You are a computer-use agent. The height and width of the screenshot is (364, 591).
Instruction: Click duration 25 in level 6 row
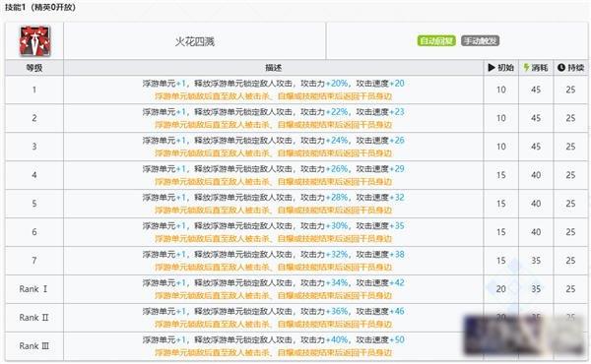(x=570, y=232)
